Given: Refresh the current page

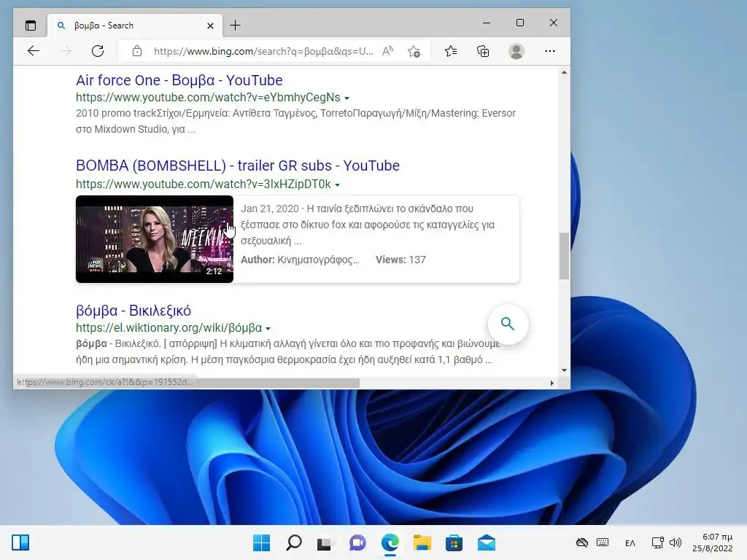Looking at the screenshot, I should [98, 51].
